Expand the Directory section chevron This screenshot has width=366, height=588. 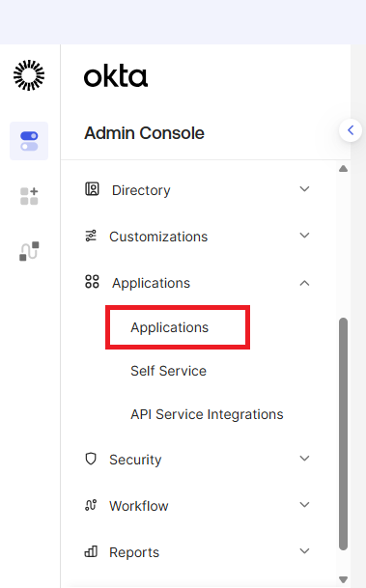(x=304, y=189)
